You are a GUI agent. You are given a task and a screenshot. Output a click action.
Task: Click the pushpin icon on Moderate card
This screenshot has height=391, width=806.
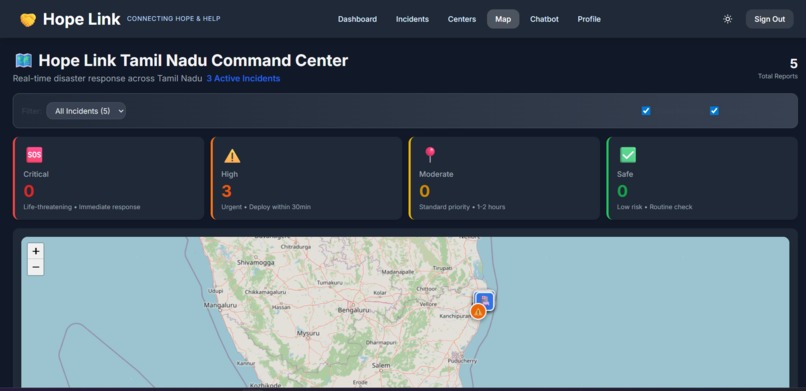[430, 155]
